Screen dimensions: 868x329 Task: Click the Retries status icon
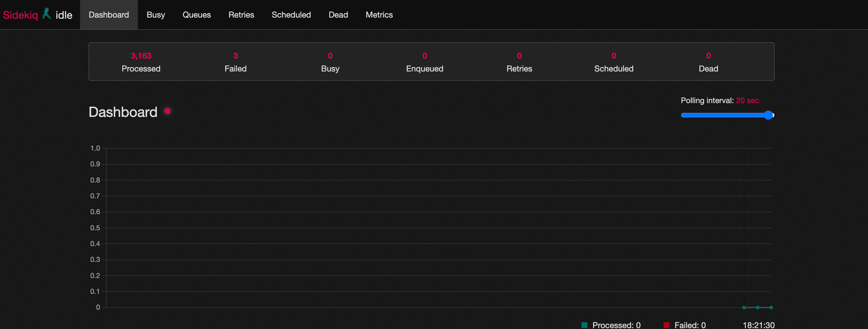tap(519, 62)
